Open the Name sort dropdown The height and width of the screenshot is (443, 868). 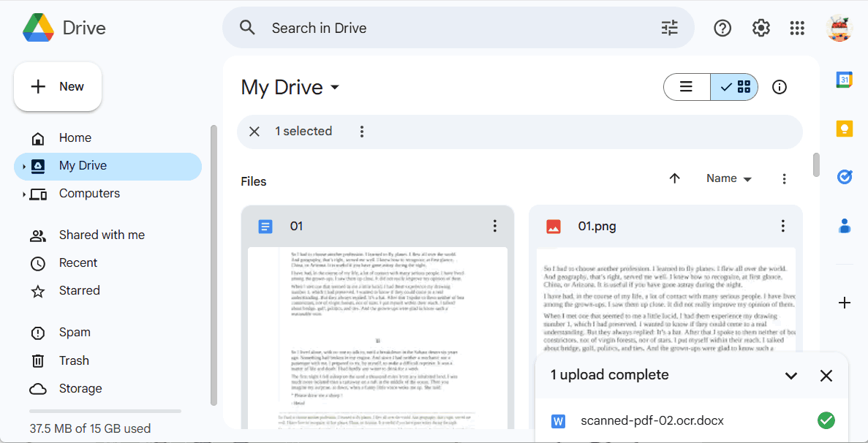728,178
